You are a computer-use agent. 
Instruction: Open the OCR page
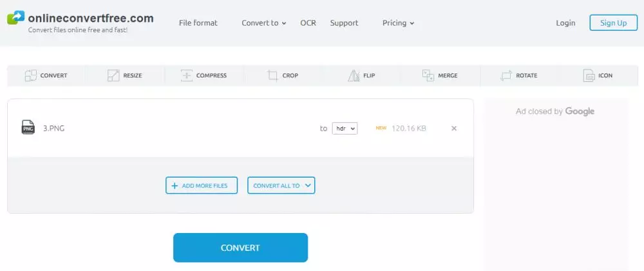click(308, 23)
